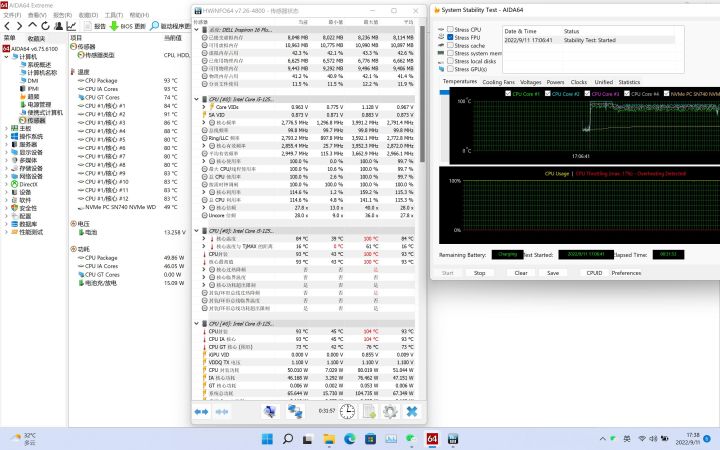Uncheck the Stress FPU checkbox
The image size is (720, 450).
pyautogui.click(x=451, y=37)
